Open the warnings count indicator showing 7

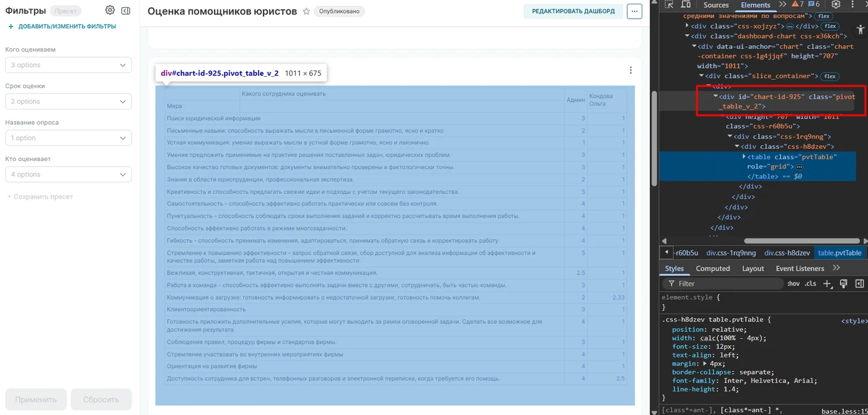[x=797, y=4]
